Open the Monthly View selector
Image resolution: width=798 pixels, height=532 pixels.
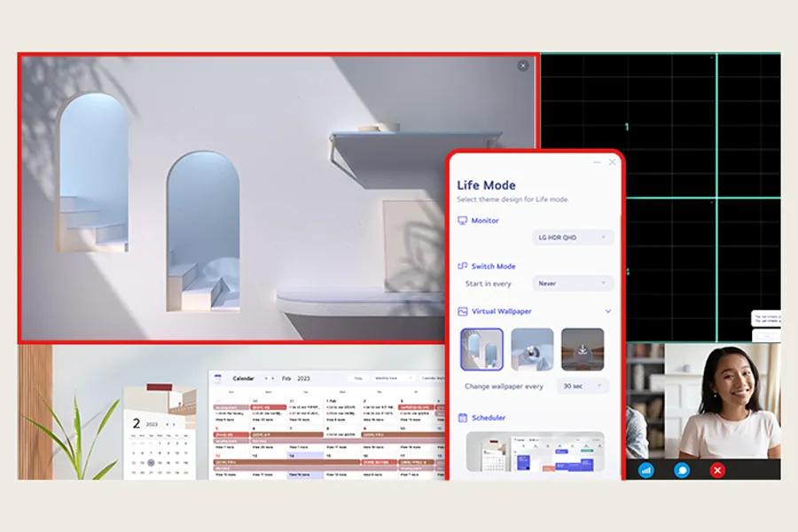click(391, 378)
